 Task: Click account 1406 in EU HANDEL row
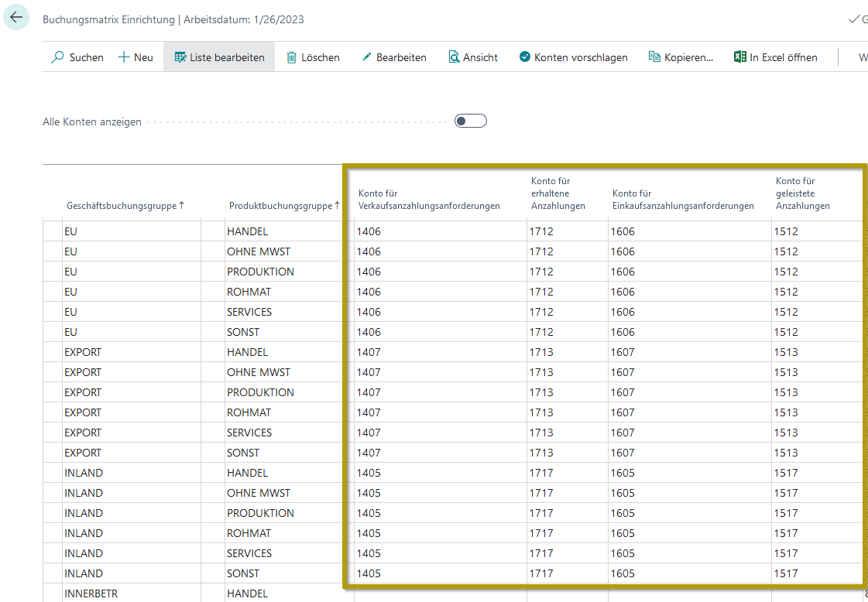pos(369,231)
